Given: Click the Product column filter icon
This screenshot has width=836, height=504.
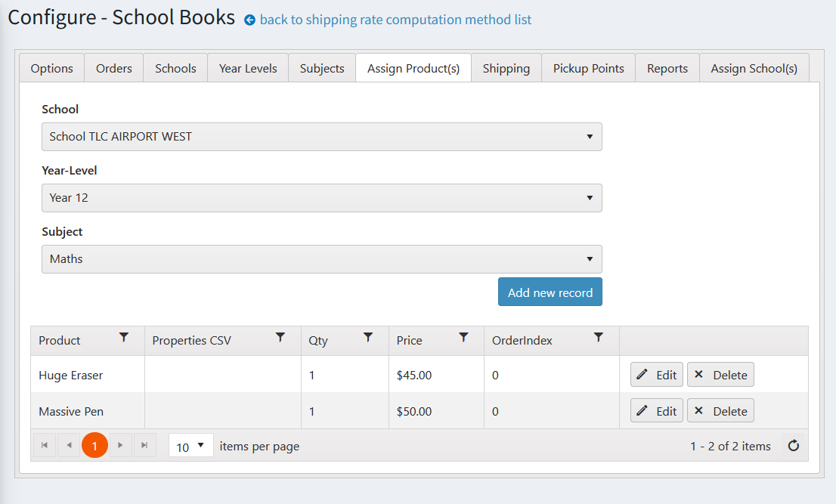Looking at the screenshot, I should point(124,338).
